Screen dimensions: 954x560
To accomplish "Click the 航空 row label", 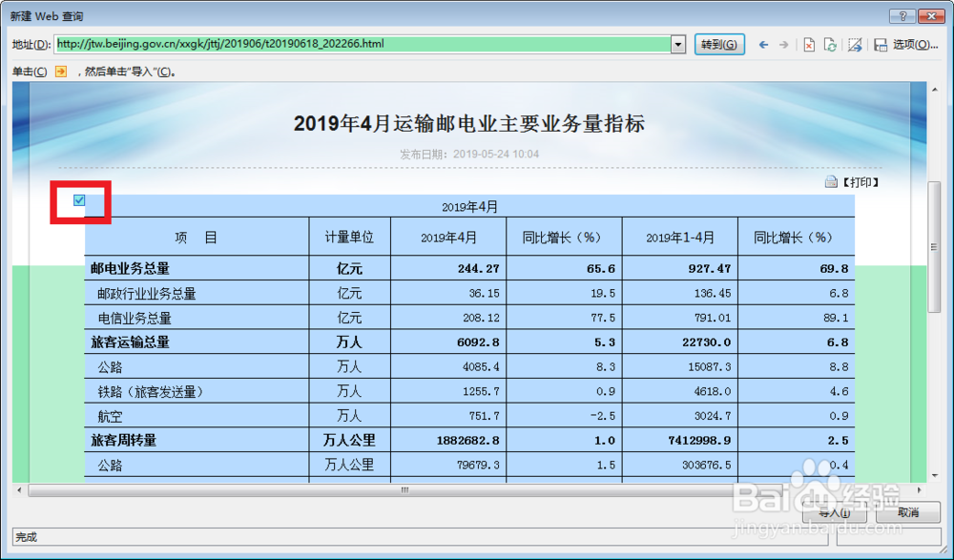I will tap(110, 416).
